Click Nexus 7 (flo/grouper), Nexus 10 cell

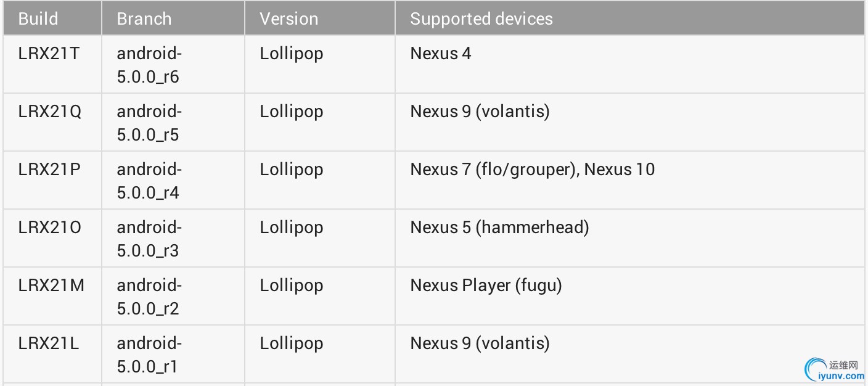pyautogui.click(x=532, y=170)
